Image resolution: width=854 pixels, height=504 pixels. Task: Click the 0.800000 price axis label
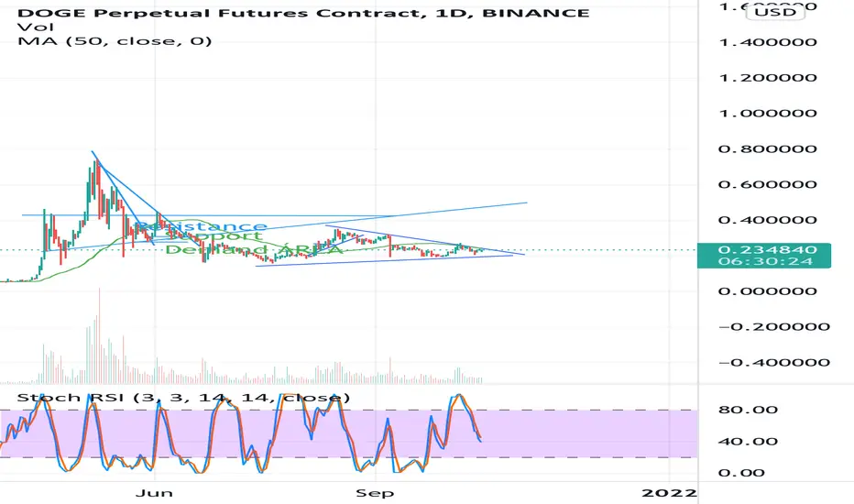tap(768, 148)
